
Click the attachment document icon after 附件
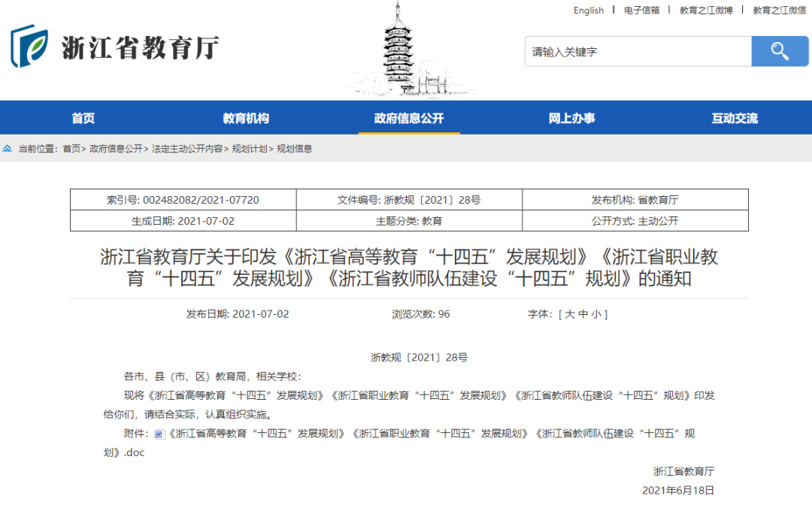pos(159,434)
